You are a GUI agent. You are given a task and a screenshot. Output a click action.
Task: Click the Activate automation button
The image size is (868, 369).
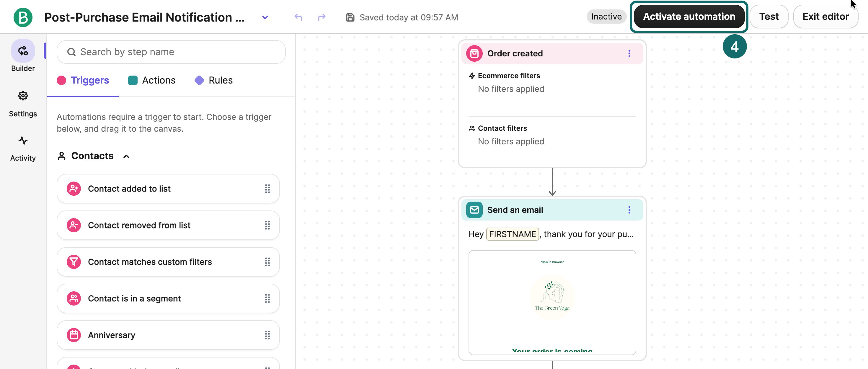[x=689, y=16]
